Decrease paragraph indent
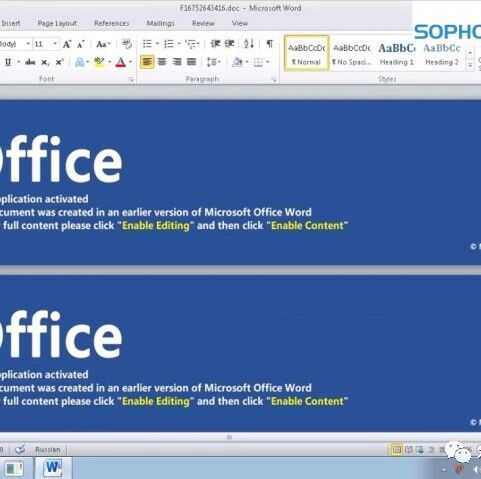 (x=215, y=44)
